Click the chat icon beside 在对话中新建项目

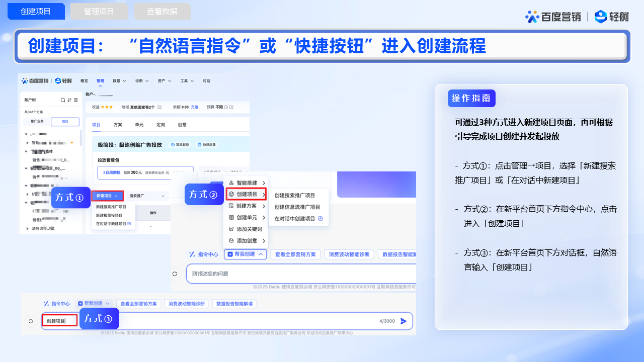(129, 223)
